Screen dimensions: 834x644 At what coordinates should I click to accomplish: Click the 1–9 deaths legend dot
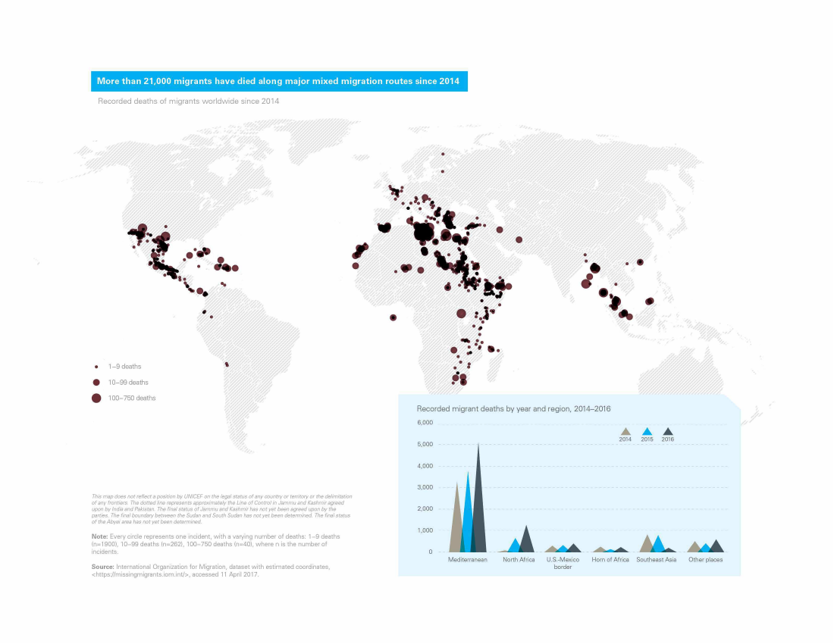[96, 367]
